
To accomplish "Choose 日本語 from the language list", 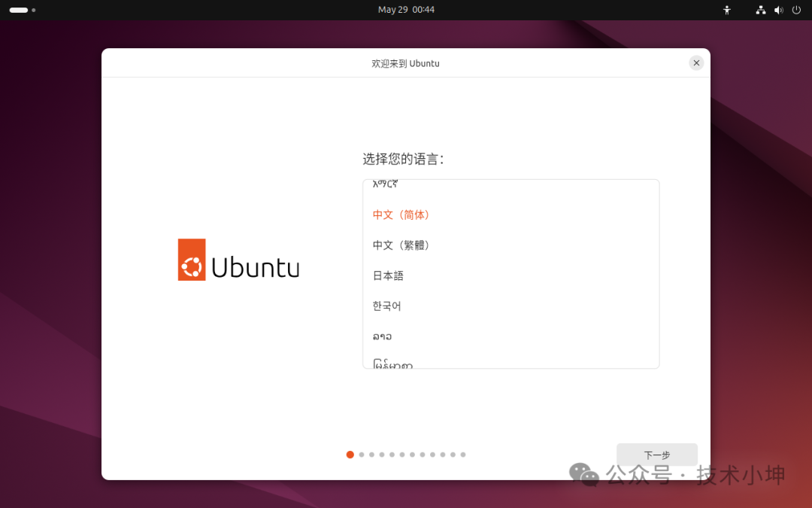I will coord(388,275).
